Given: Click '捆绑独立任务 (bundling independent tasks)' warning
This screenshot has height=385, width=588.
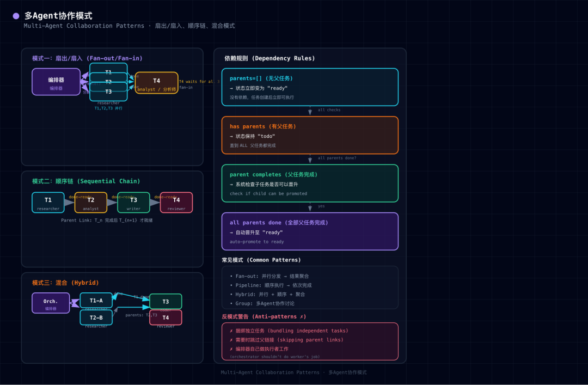Looking at the screenshot, I should pyautogui.click(x=289, y=331).
